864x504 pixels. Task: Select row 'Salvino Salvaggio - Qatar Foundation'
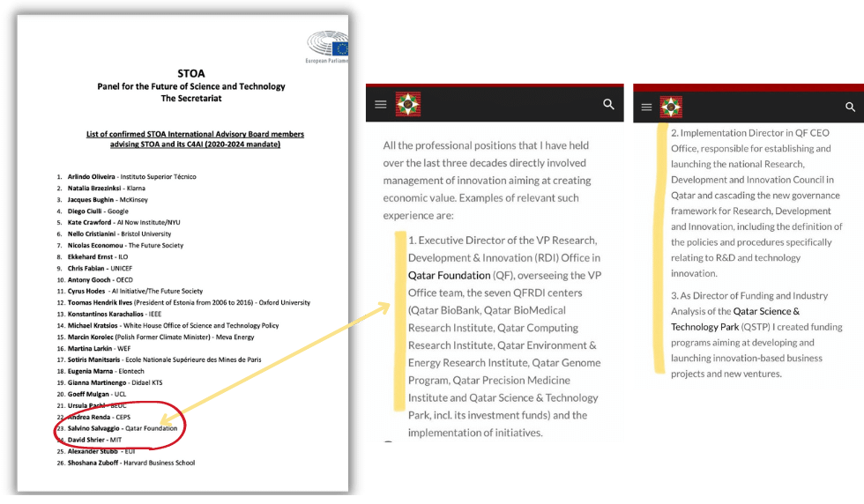pyautogui.click(x=116, y=428)
